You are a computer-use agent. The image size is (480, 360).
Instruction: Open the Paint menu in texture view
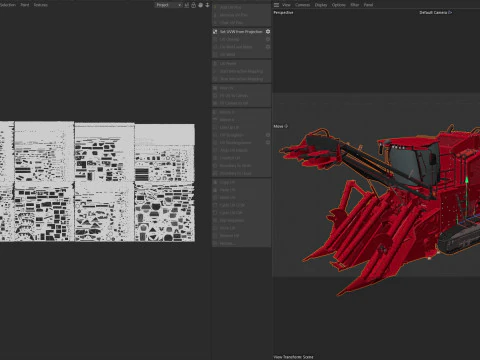coord(25,5)
